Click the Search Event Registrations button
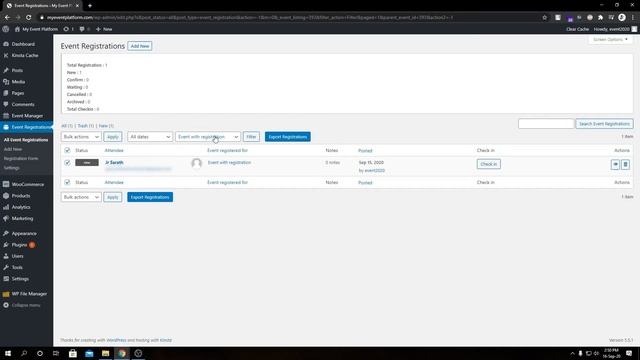The height and width of the screenshot is (360, 640). coord(604,124)
